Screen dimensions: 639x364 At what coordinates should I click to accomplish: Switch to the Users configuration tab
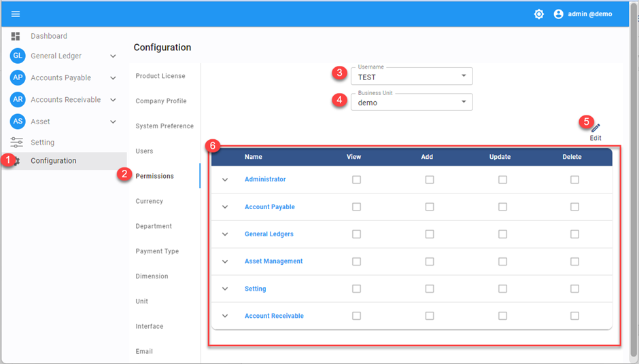click(144, 151)
